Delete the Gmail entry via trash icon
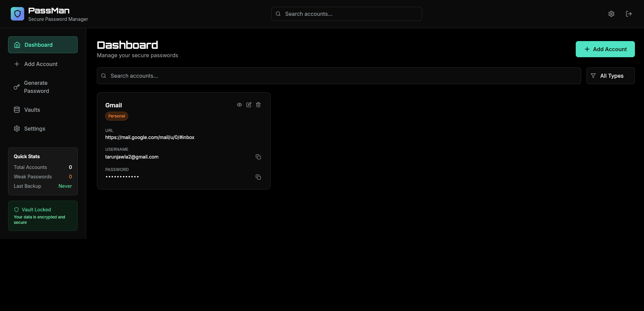The image size is (644, 311). (258, 105)
